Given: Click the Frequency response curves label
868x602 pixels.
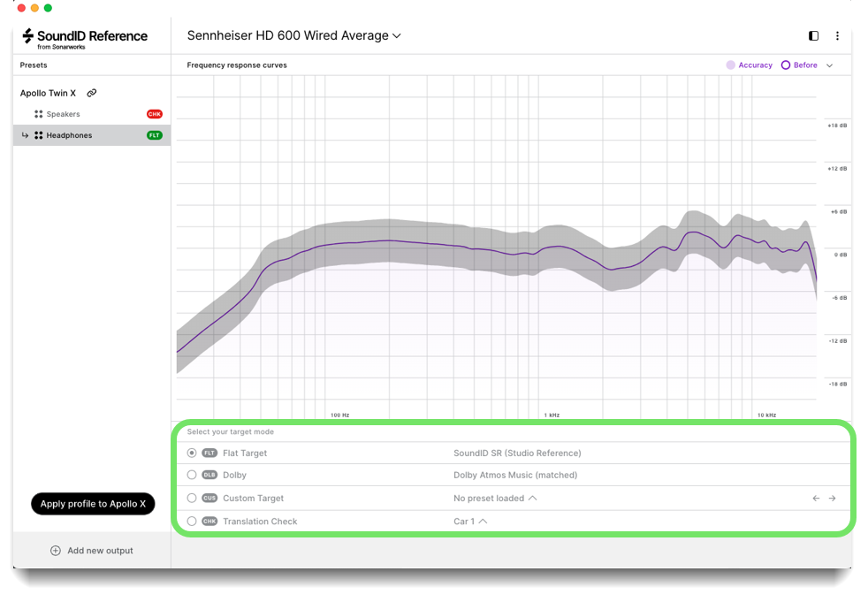Looking at the screenshot, I should pos(237,65).
